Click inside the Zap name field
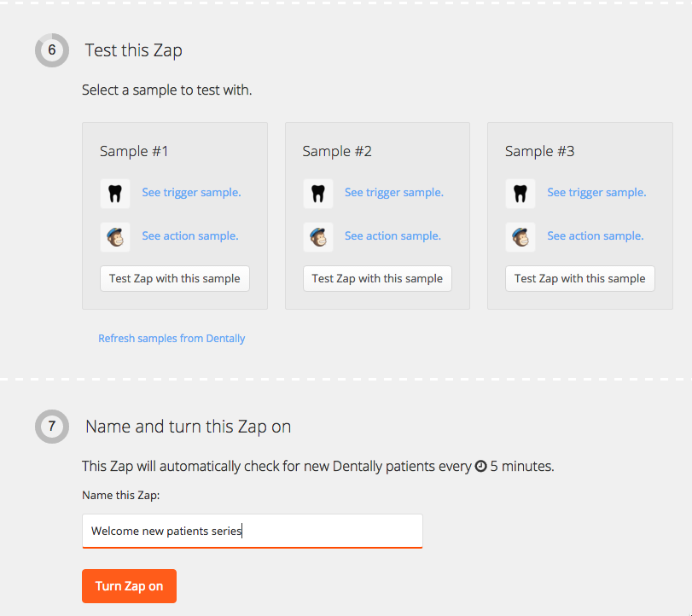Screen dimensions: 692x616 pos(252,531)
